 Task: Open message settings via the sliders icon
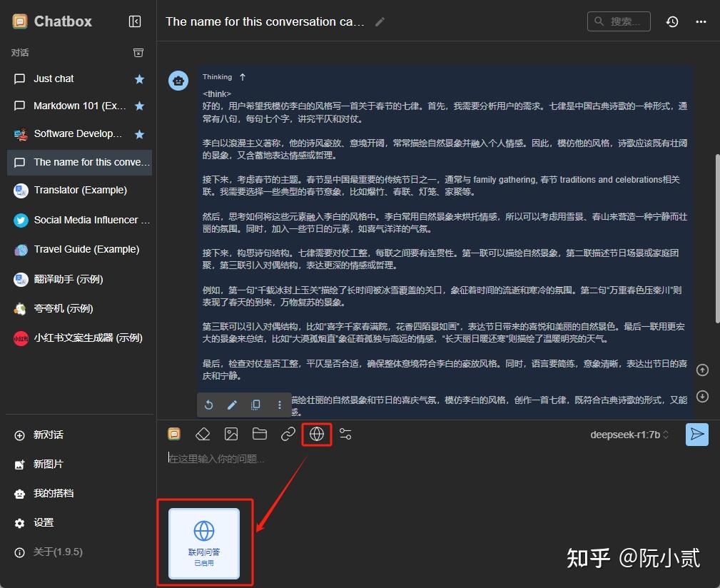pyautogui.click(x=345, y=434)
